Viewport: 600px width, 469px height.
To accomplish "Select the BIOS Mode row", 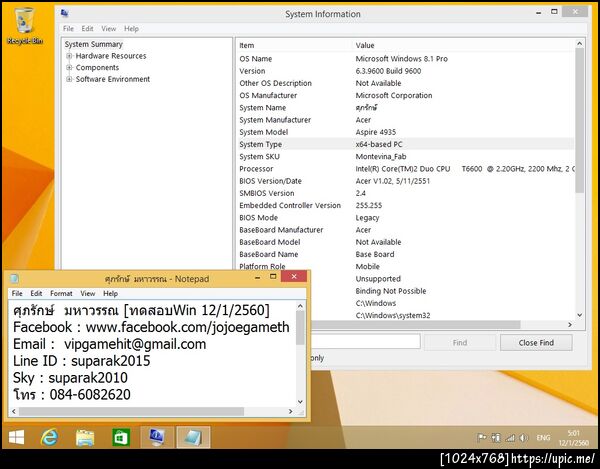I will click(406, 218).
